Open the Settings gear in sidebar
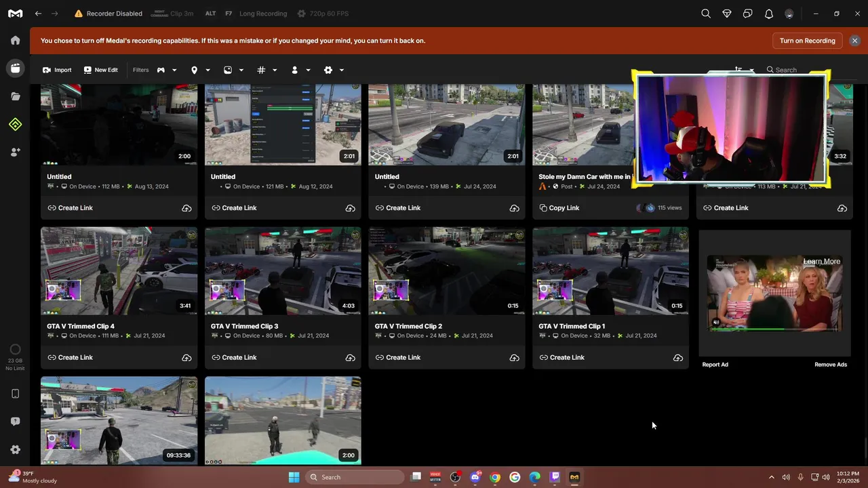 (x=15, y=449)
